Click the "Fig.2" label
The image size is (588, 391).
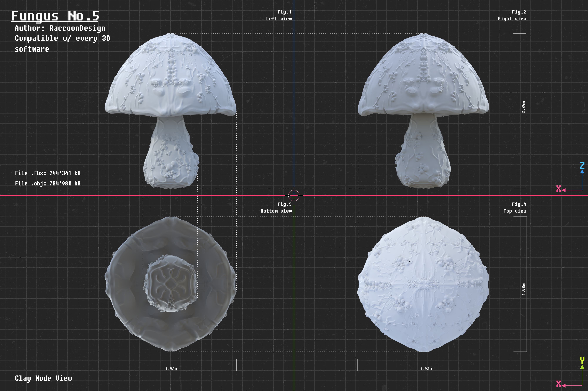(x=519, y=12)
